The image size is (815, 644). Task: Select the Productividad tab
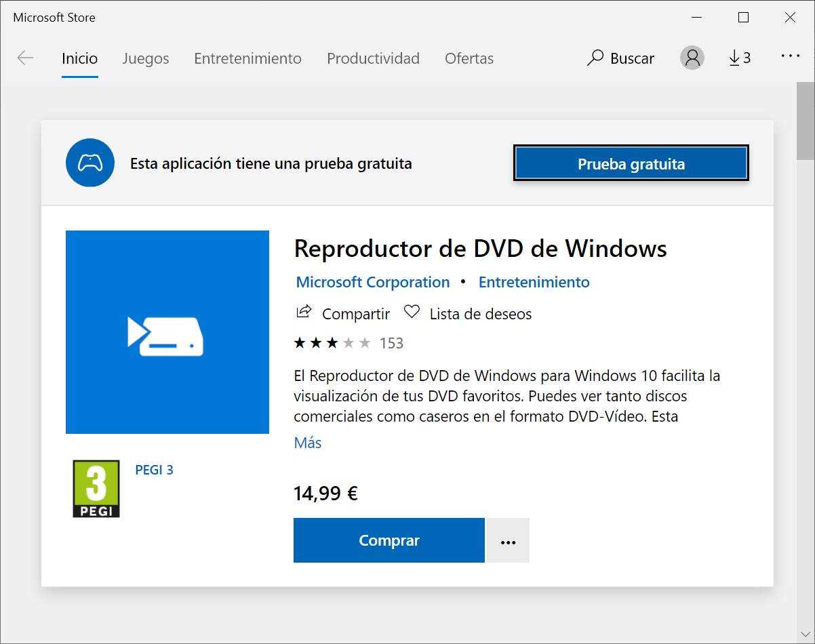click(x=373, y=58)
